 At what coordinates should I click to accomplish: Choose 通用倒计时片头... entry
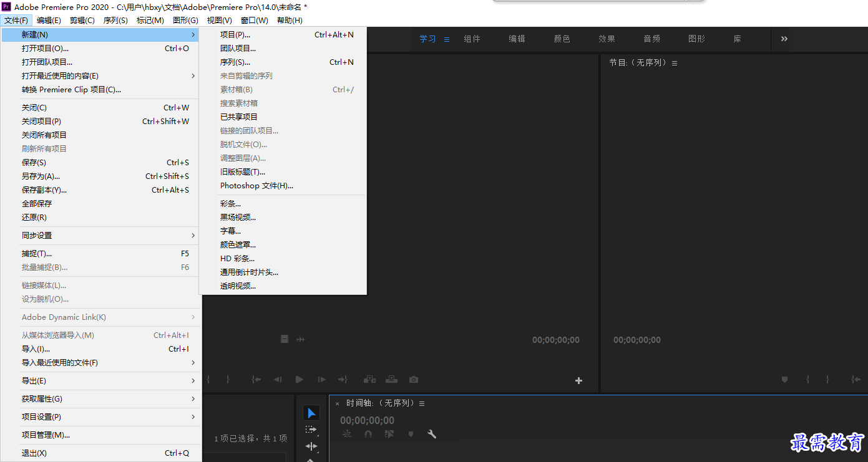click(x=283, y=272)
